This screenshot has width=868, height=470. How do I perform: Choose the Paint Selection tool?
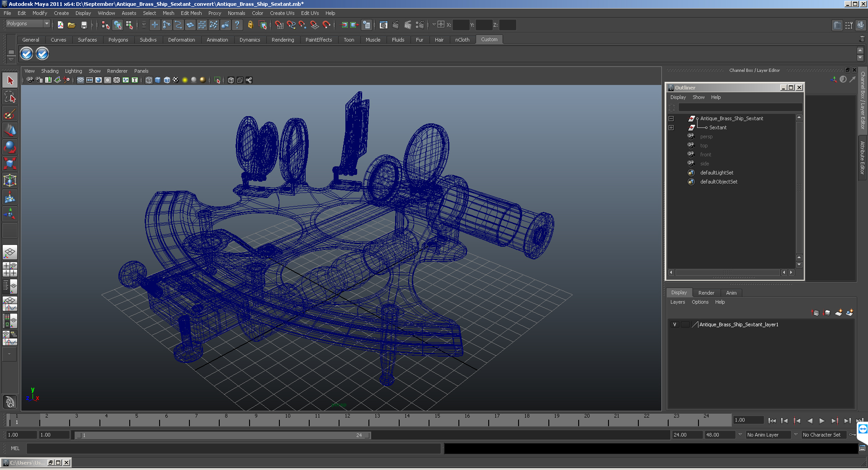pyautogui.click(x=10, y=113)
